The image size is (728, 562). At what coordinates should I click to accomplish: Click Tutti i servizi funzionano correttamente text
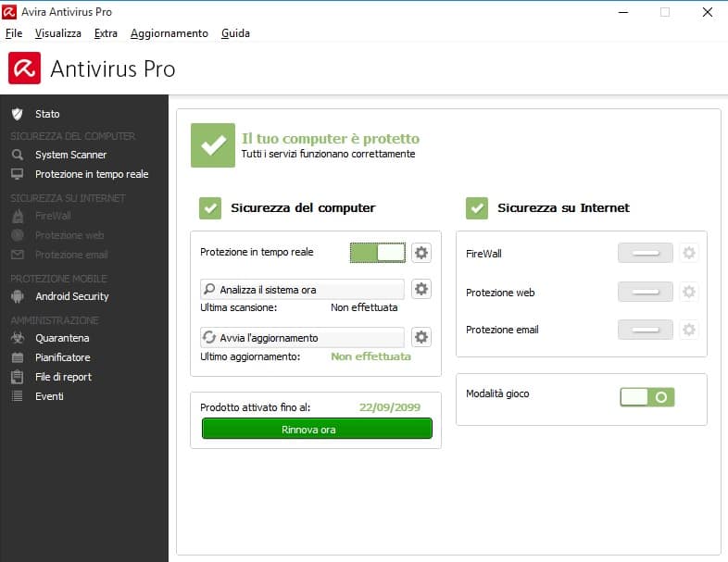click(x=328, y=154)
